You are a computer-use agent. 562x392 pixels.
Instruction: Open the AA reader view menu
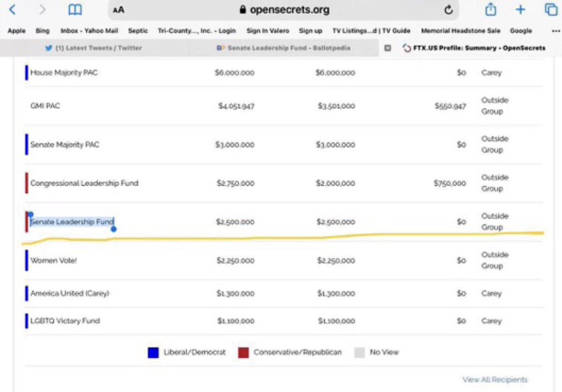(118, 10)
